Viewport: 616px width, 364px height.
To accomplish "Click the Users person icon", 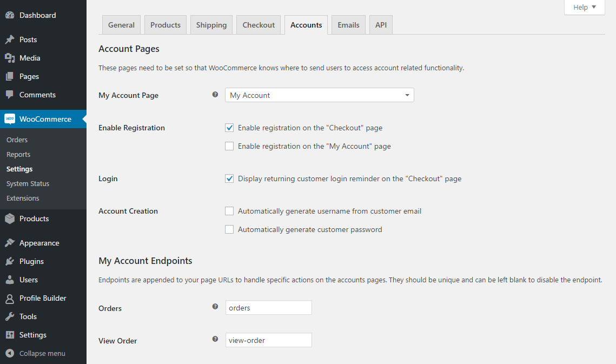I will tap(10, 280).
